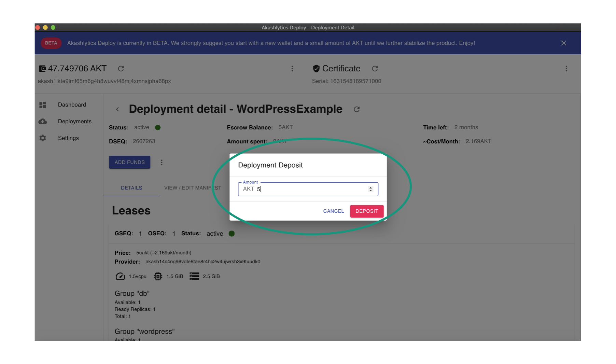Go back using the left chevron

click(117, 109)
